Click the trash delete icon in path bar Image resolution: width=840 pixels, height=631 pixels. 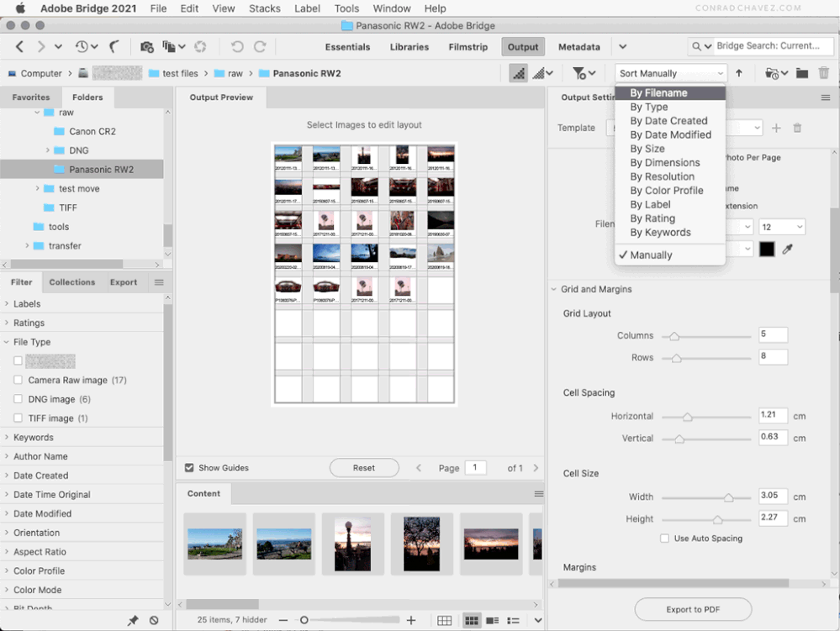(x=824, y=74)
